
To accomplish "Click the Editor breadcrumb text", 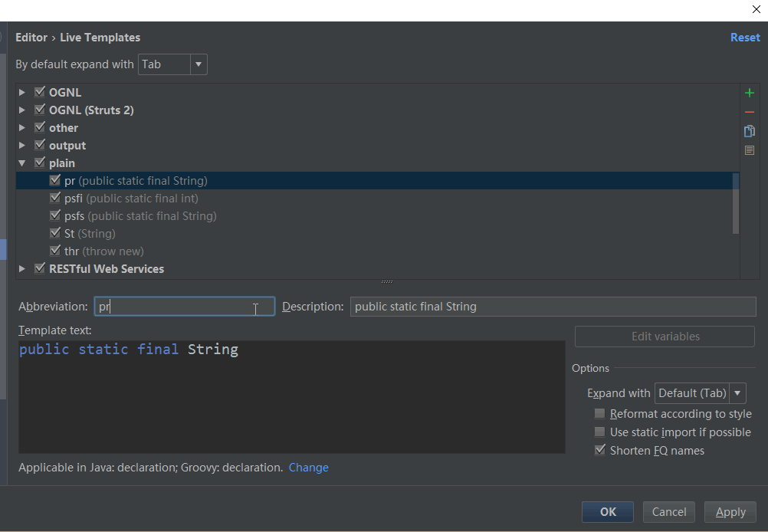I will 31,38.
